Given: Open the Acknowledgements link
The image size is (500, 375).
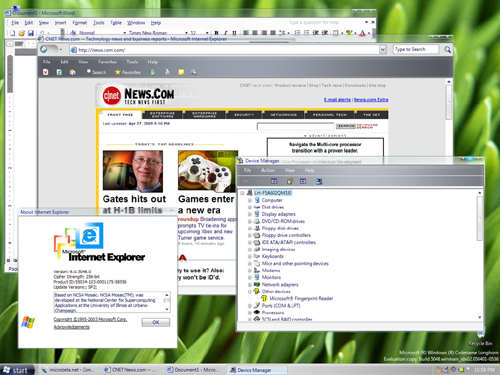Looking at the screenshot, I should (x=72, y=327).
